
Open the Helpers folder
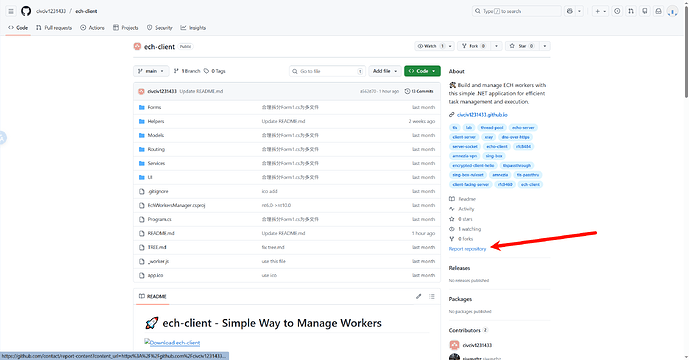156,121
